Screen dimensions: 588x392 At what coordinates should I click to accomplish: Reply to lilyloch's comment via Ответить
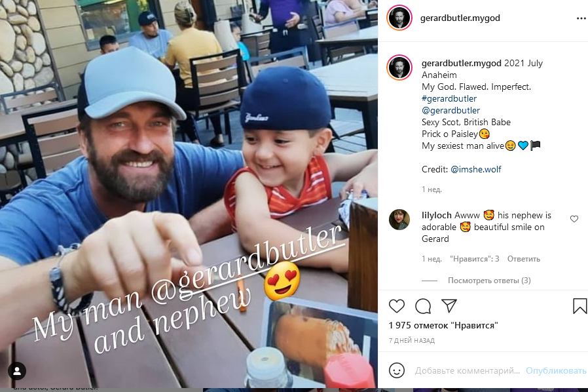pyautogui.click(x=523, y=259)
